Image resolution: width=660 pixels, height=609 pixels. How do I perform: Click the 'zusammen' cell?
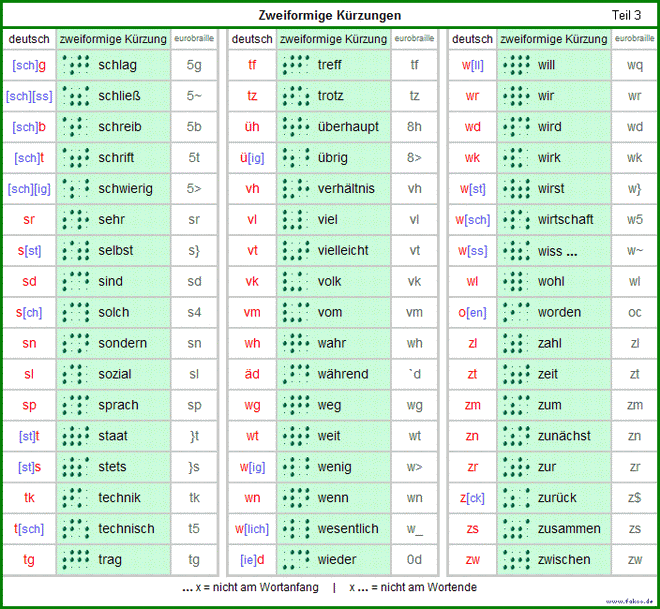(x=569, y=529)
